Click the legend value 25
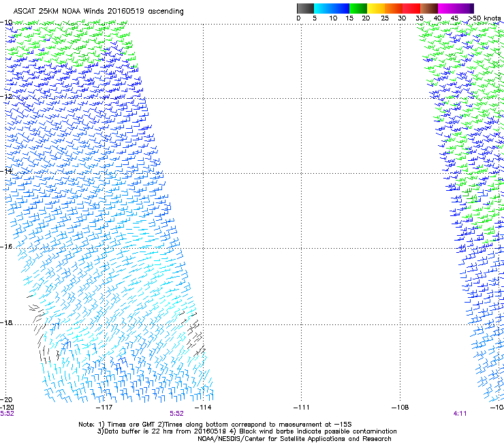 (385, 18)
